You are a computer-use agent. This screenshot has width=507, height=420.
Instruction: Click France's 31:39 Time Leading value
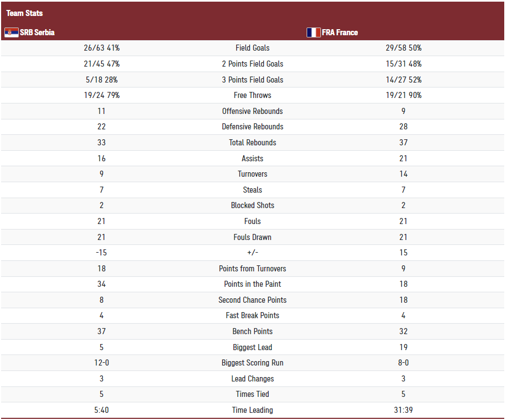pos(403,410)
